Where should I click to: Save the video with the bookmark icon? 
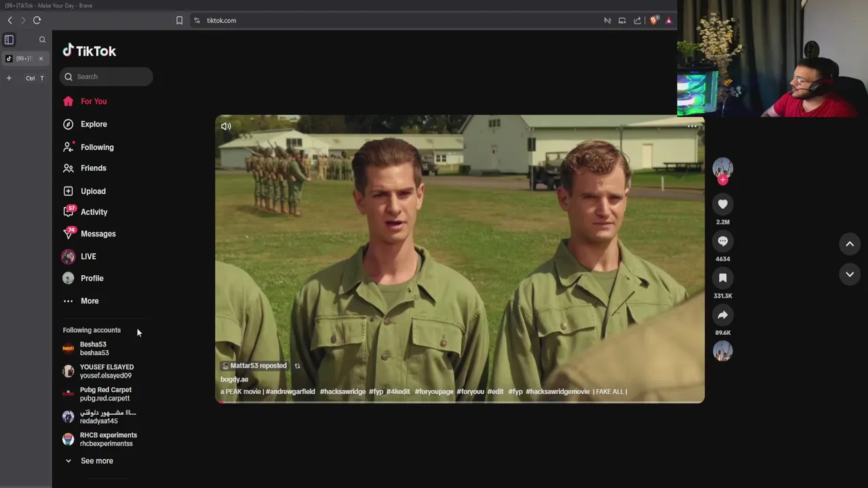pyautogui.click(x=723, y=278)
